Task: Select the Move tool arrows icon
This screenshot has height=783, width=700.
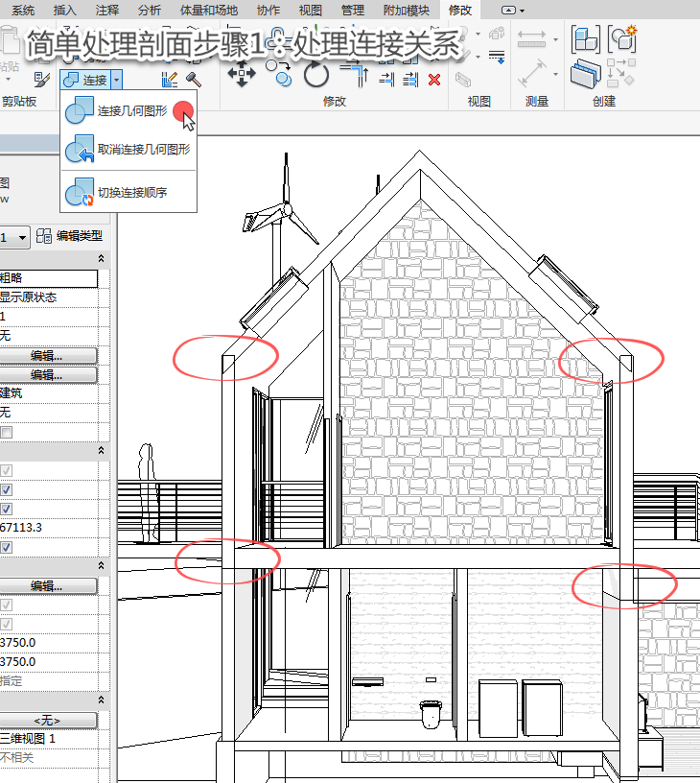Action: 242,73
